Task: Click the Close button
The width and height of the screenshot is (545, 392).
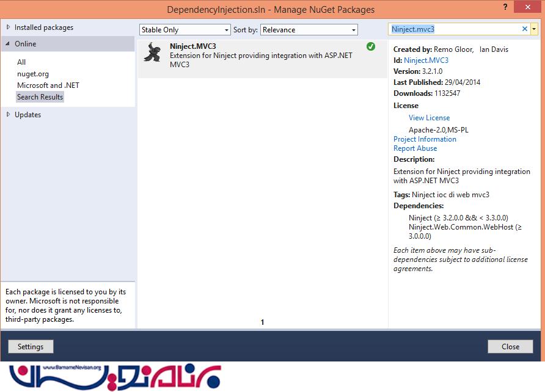Action: [510, 347]
